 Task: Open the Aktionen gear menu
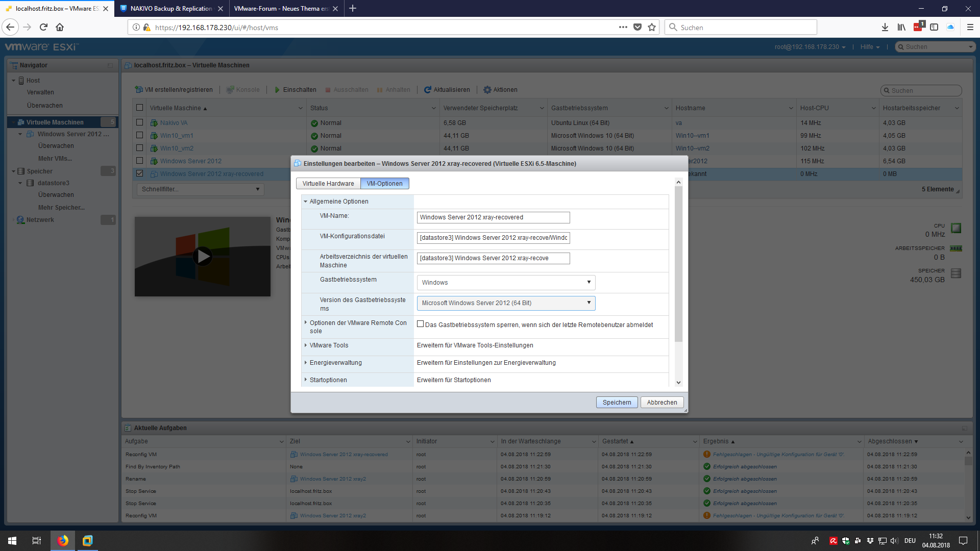point(487,90)
